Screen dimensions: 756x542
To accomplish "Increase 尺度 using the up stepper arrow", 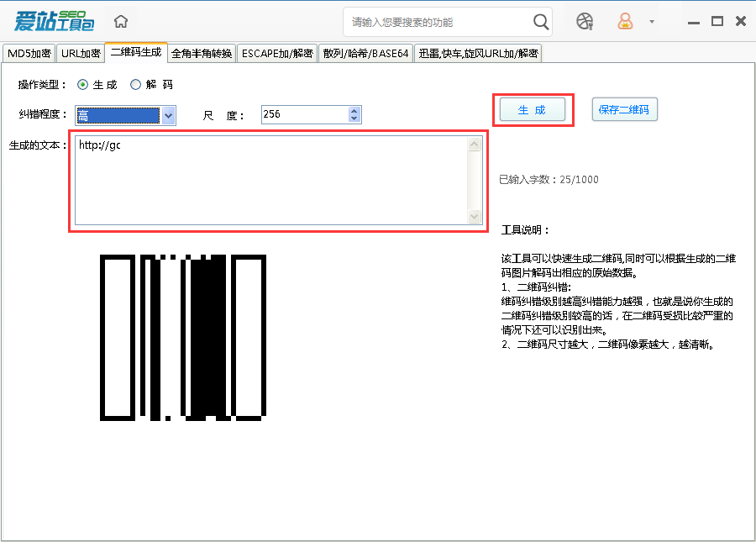I will coord(354,110).
